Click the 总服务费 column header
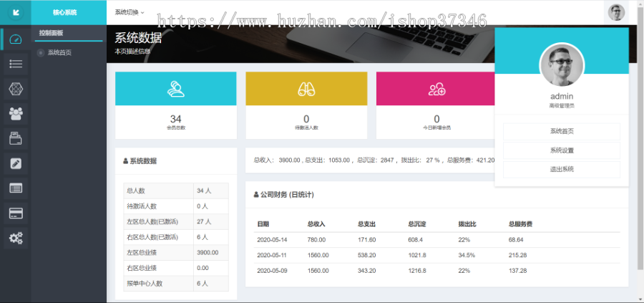The height and width of the screenshot is (303, 644). click(x=521, y=224)
